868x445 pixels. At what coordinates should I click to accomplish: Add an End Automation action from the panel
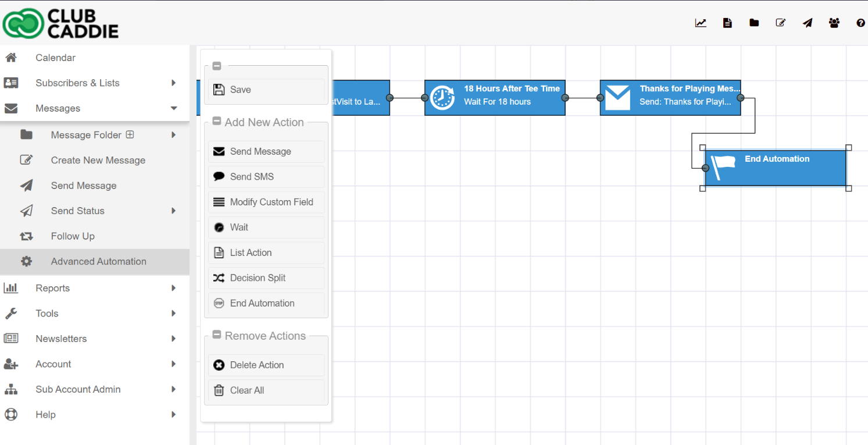point(266,303)
